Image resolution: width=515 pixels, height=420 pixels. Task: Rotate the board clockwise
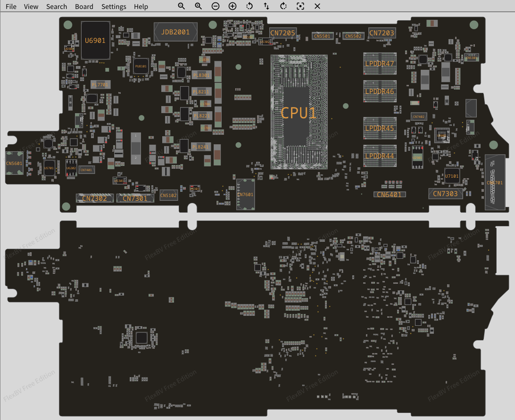click(x=283, y=6)
